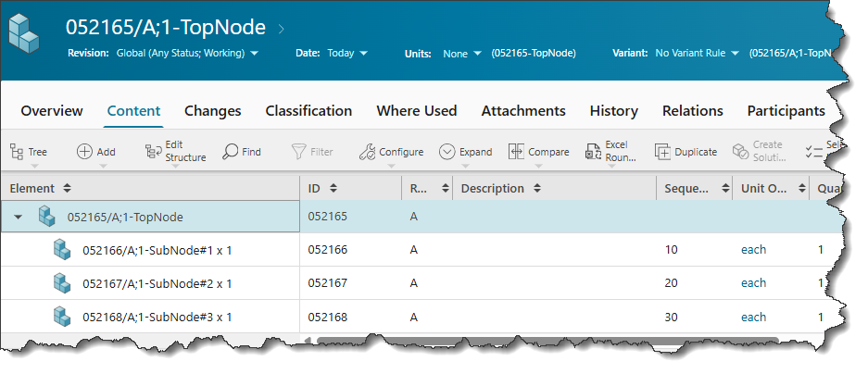Open the Relations tab
Screen dimensions: 868x374
[x=693, y=111]
